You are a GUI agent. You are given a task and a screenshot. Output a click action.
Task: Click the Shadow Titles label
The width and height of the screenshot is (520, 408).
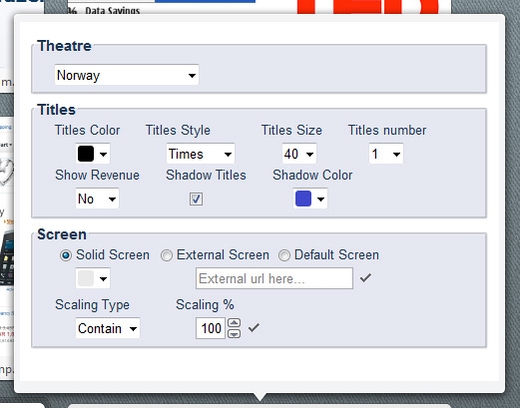click(206, 175)
